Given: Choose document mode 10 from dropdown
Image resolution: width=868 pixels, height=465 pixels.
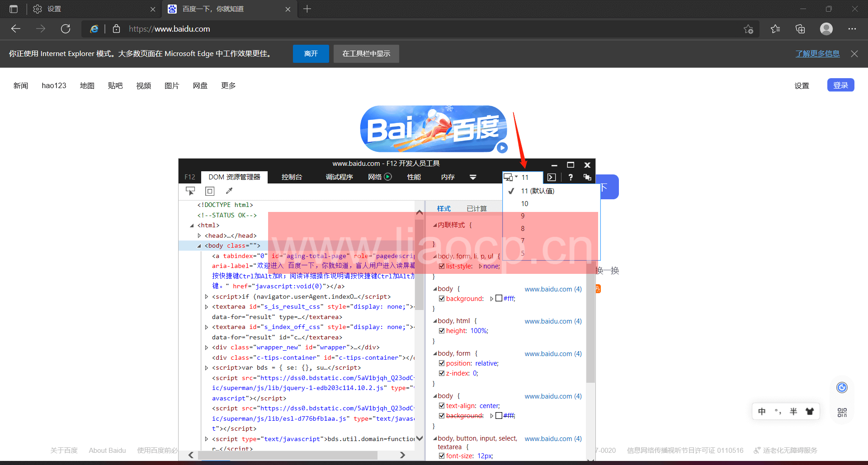Looking at the screenshot, I should [x=524, y=204].
